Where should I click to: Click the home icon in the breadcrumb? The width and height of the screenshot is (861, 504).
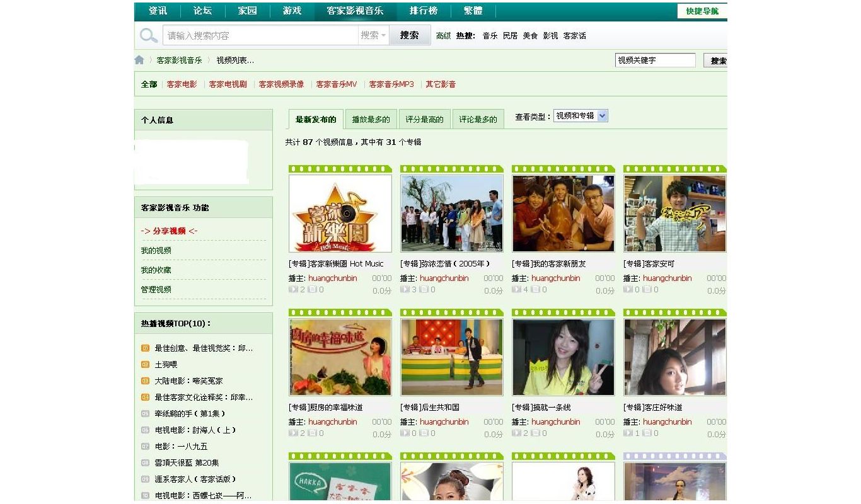click(139, 60)
